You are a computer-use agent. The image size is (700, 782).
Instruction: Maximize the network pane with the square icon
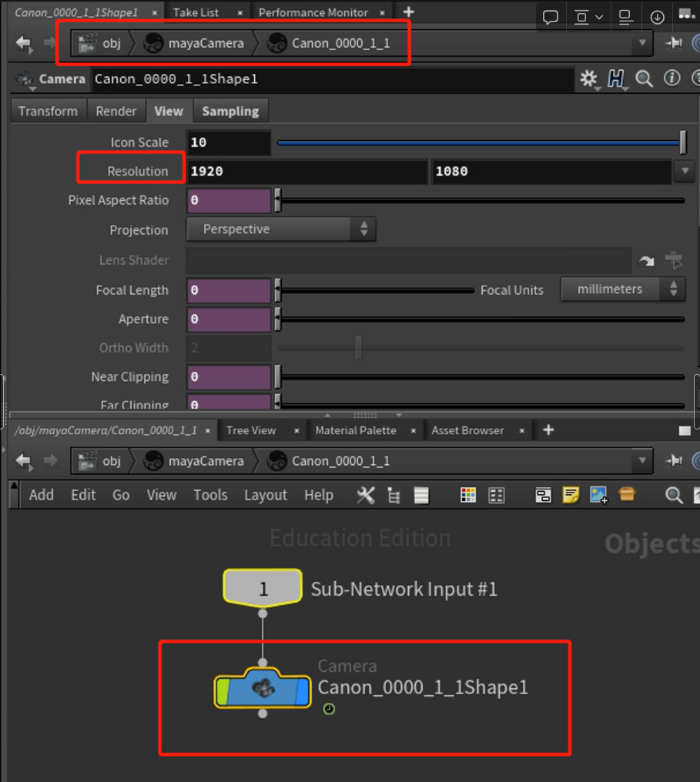(685, 430)
